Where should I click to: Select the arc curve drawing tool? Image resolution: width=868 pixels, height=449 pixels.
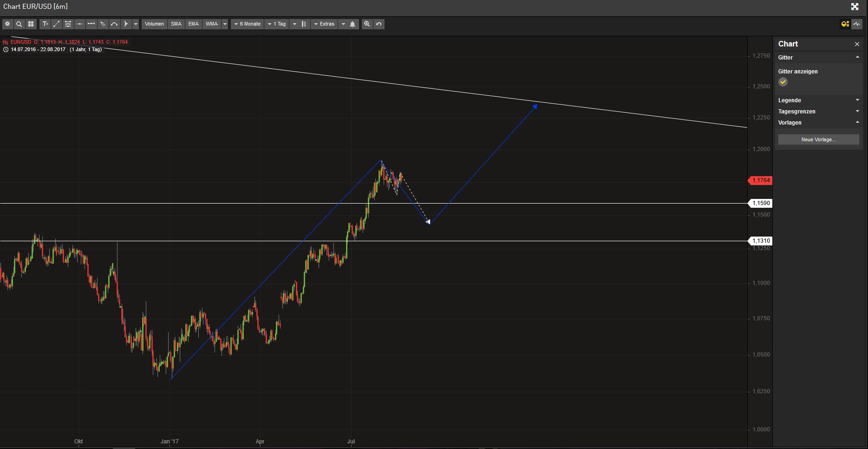pyautogui.click(x=114, y=24)
